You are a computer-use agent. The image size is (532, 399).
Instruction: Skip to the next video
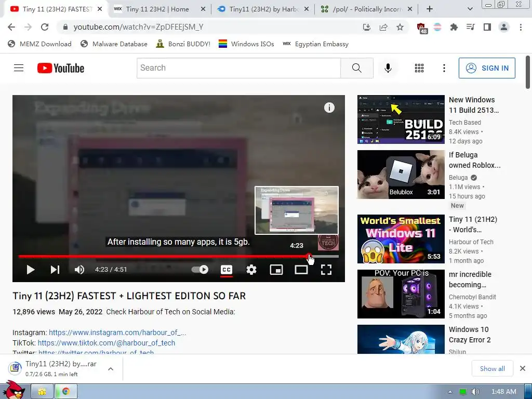(x=55, y=270)
